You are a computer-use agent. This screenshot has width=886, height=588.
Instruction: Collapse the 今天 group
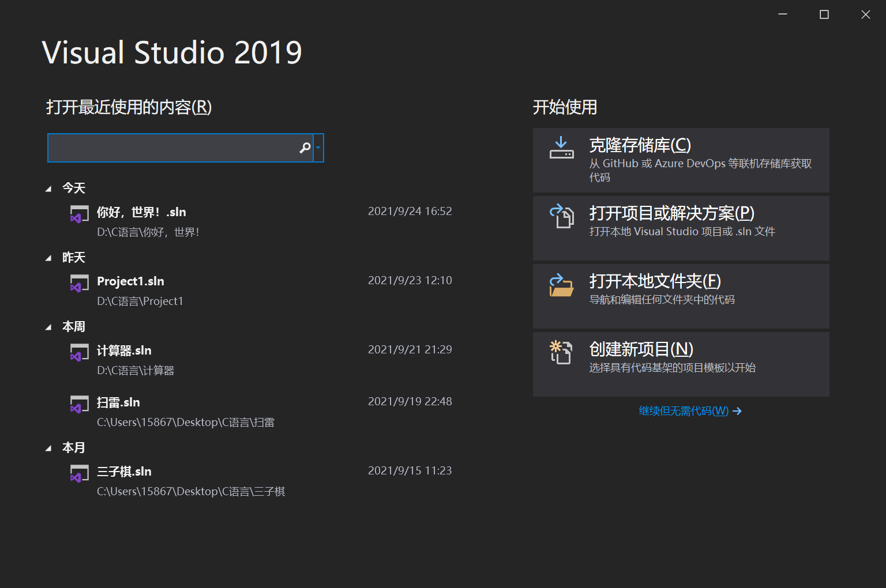(48, 189)
